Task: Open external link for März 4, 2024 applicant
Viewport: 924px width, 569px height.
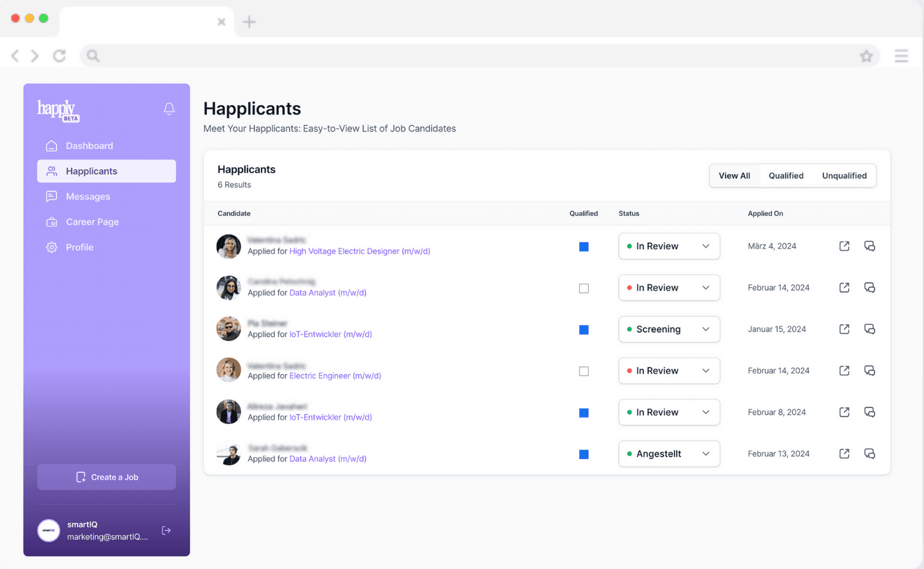Action: (x=844, y=246)
